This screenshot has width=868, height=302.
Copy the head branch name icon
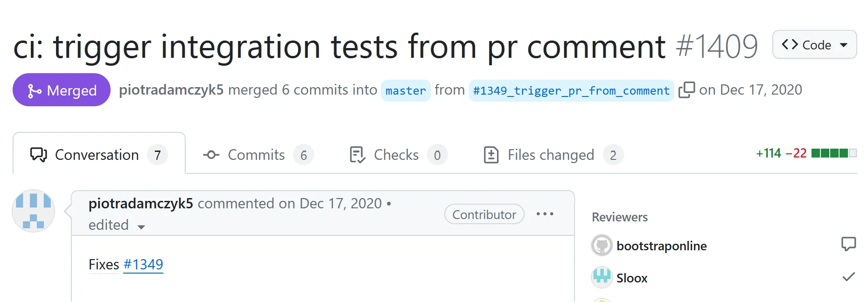[x=686, y=89]
